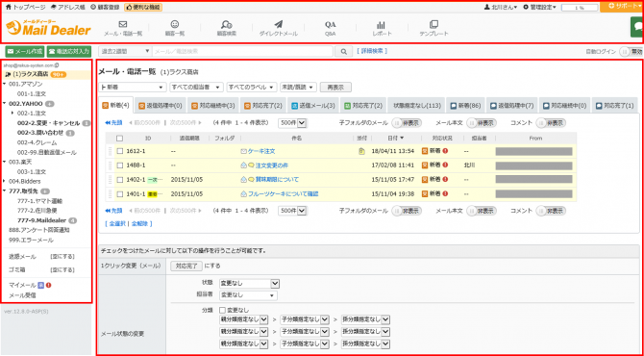Click the メール/電話検索 search field

242,51
